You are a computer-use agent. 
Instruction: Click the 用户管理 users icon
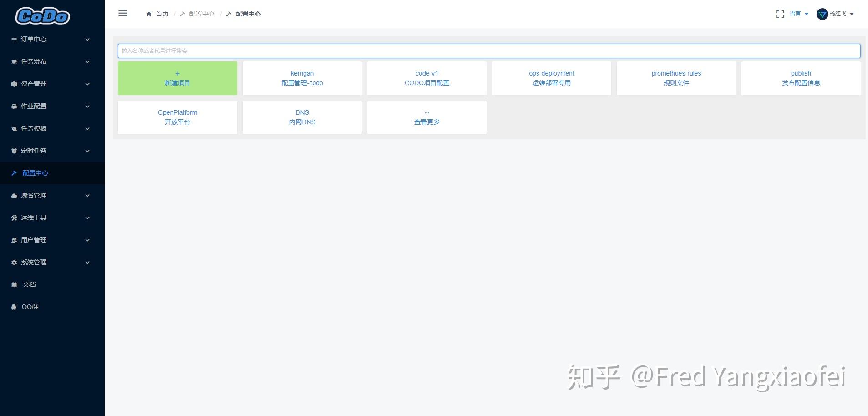point(13,240)
